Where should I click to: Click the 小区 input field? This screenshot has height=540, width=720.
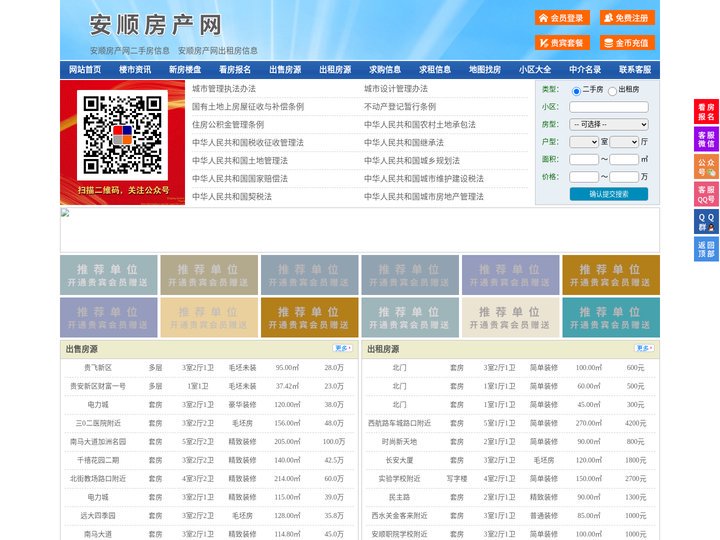(x=609, y=107)
